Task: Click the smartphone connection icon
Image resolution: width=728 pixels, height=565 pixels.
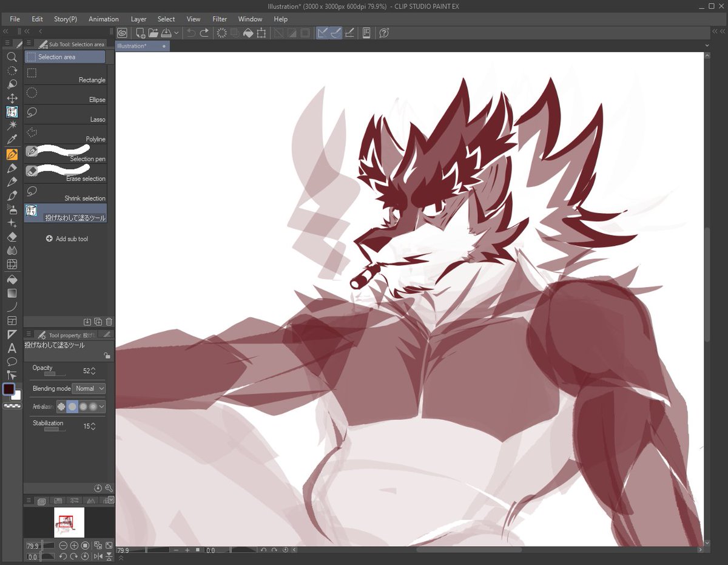Action: coord(366,33)
